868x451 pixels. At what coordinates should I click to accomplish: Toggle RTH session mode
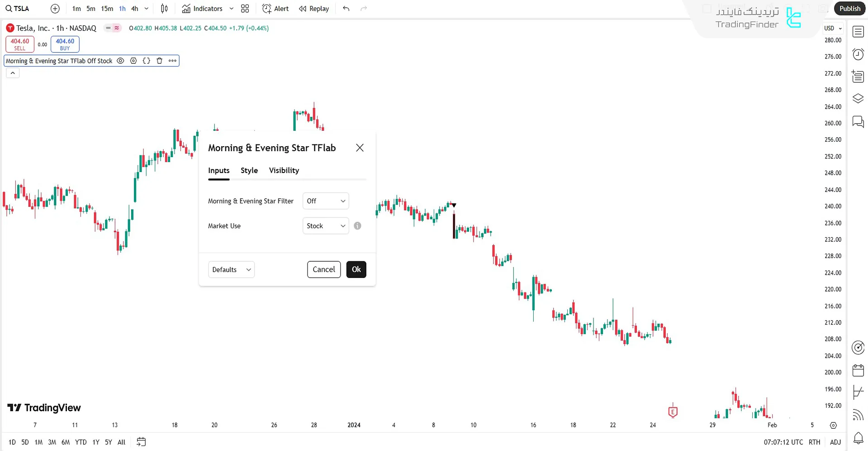click(814, 442)
